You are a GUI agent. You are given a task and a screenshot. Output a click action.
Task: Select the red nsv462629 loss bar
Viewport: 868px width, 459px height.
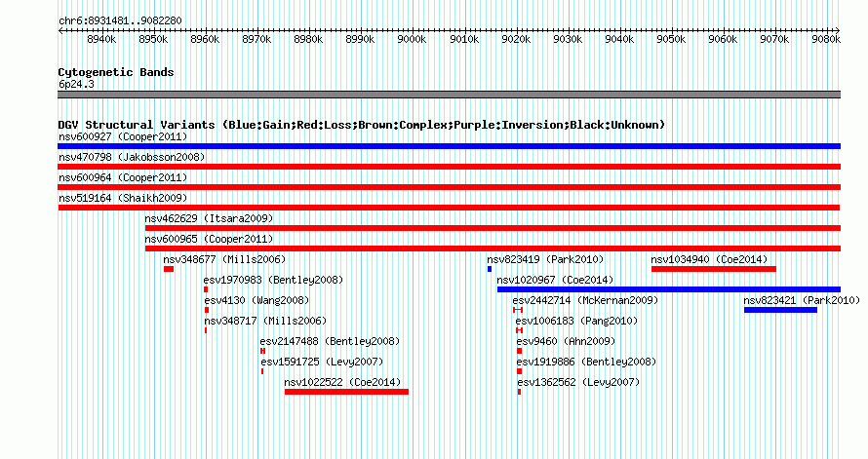pos(493,228)
